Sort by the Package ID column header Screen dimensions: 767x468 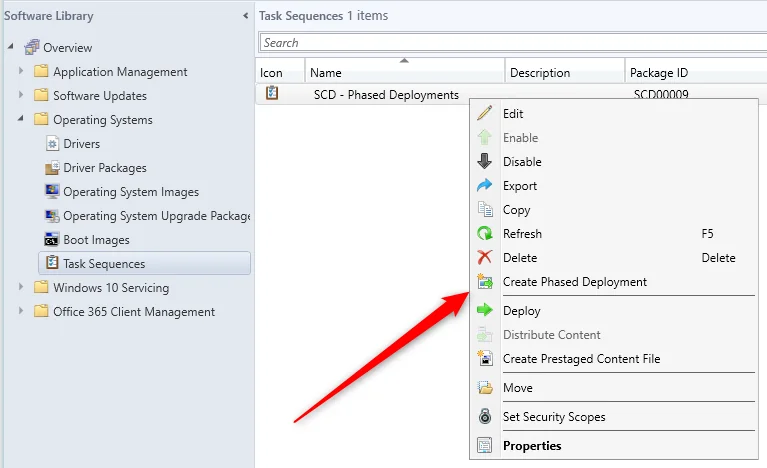658,73
